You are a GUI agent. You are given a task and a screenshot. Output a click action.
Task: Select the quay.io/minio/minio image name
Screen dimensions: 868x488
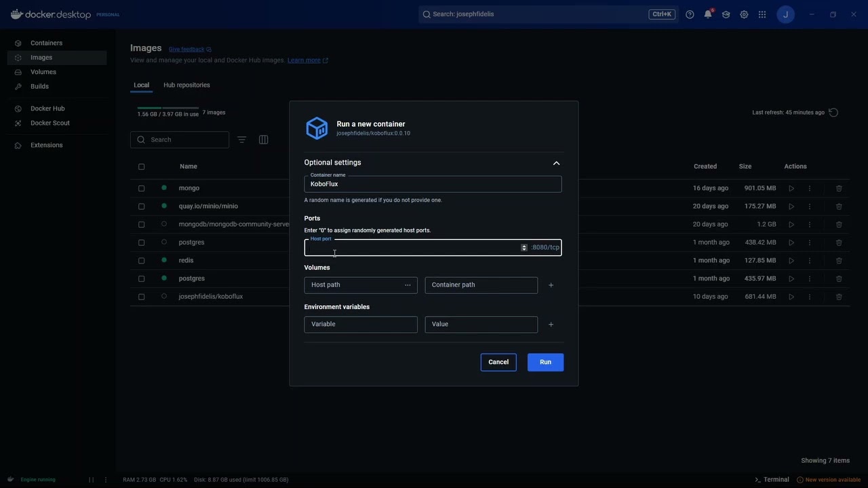[x=208, y=206]
